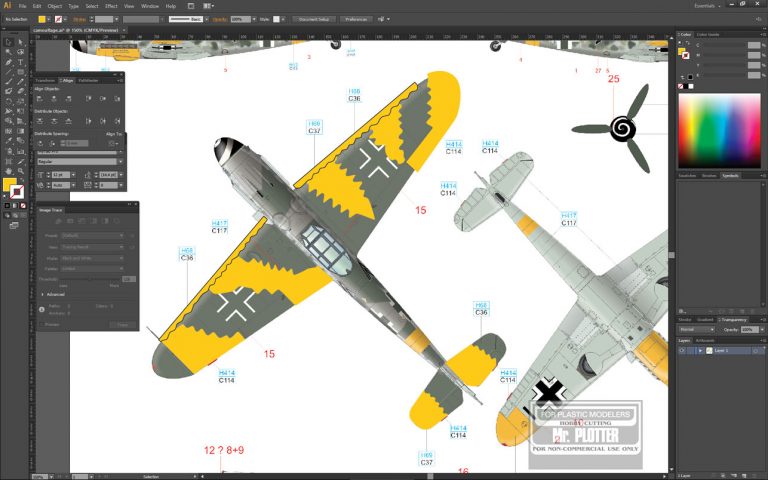Click Horizontal Distribute Left icon

pos(89,121)
